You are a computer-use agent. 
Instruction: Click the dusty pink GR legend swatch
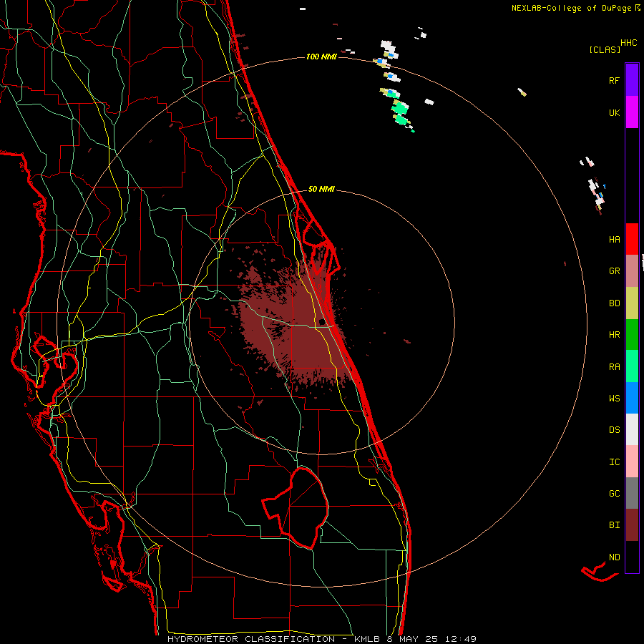(632, 271)
